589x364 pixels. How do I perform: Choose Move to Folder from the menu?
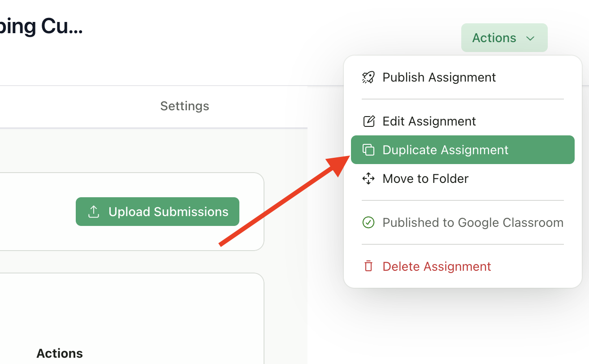click(425, 178)
